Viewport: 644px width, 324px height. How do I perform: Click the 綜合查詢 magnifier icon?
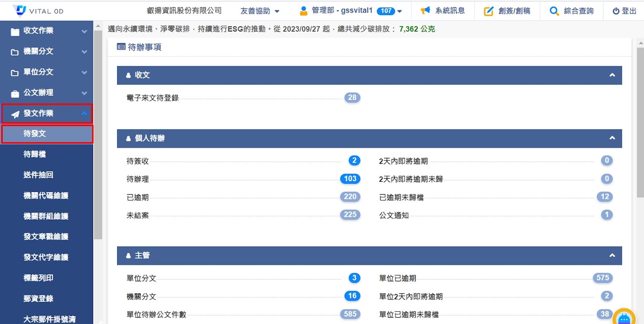(554, 11)
